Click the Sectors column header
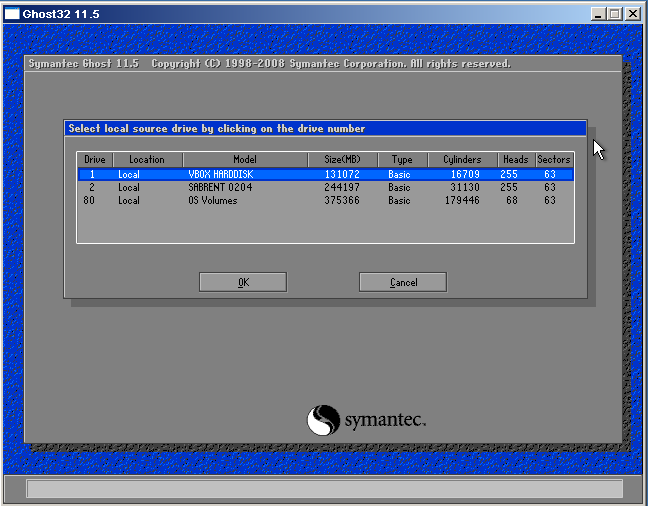Viewport: 648px width, 506px height. pos(554,160)
